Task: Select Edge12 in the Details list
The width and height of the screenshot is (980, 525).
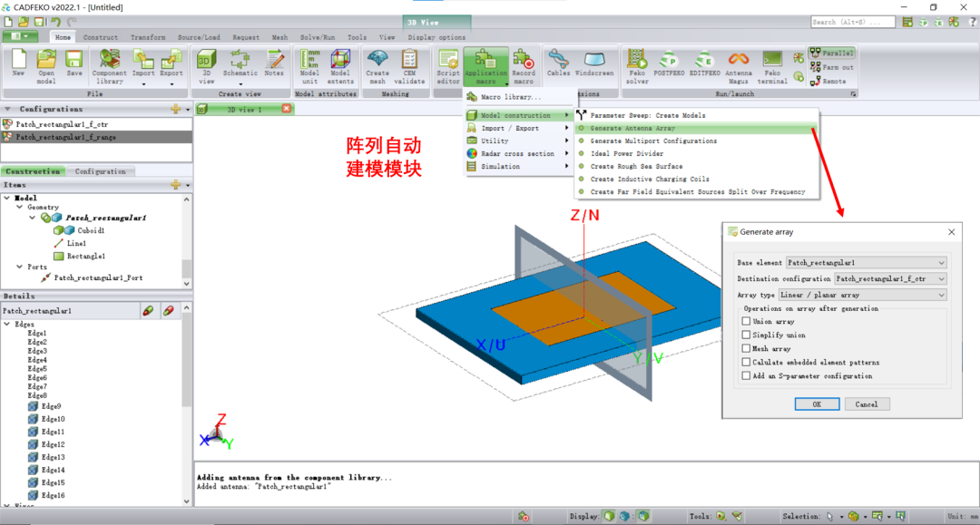Action: [53, 445]
